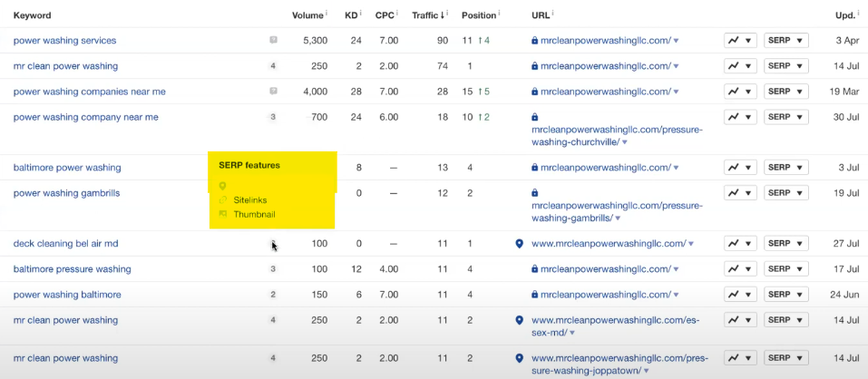Click the info icon next to Upd. header
The image size is (868, 379).
[860, 14]
